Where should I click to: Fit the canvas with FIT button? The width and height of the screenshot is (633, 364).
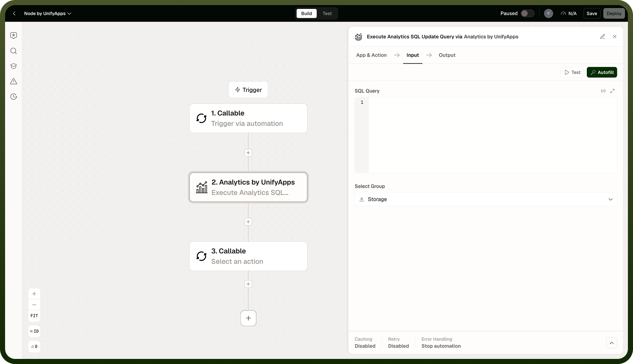click(34, 316)
